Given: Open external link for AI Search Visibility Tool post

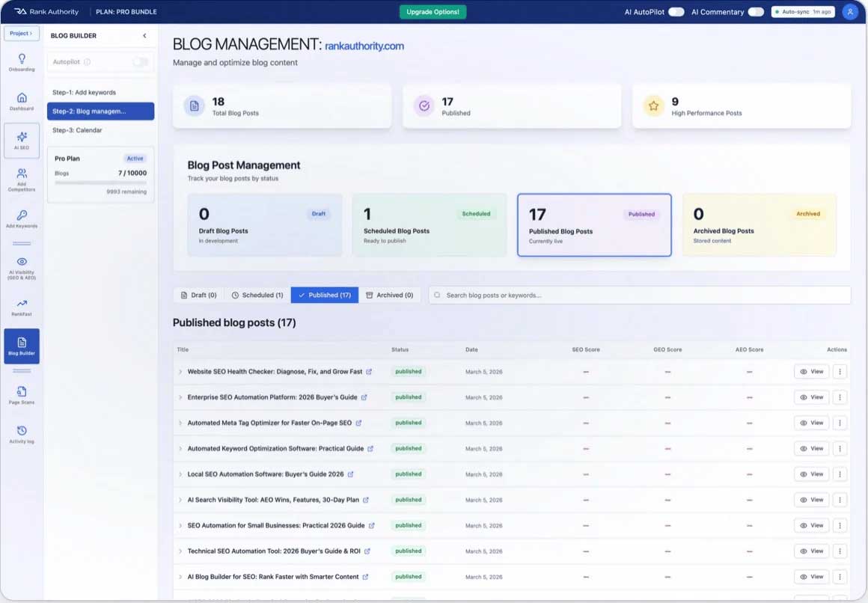Looking at the screenshot, I should pos(365,500).
